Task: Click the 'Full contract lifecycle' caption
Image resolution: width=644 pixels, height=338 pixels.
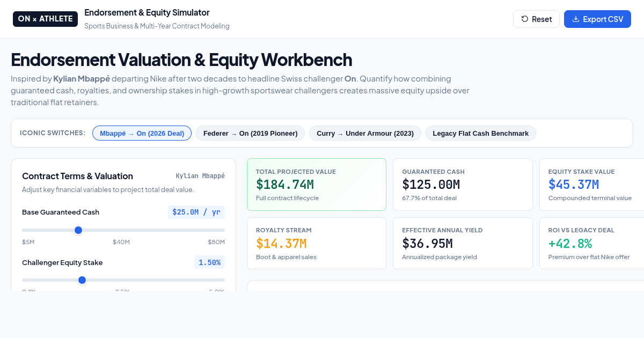Action: pyautogui.click(x=287, y=198)
